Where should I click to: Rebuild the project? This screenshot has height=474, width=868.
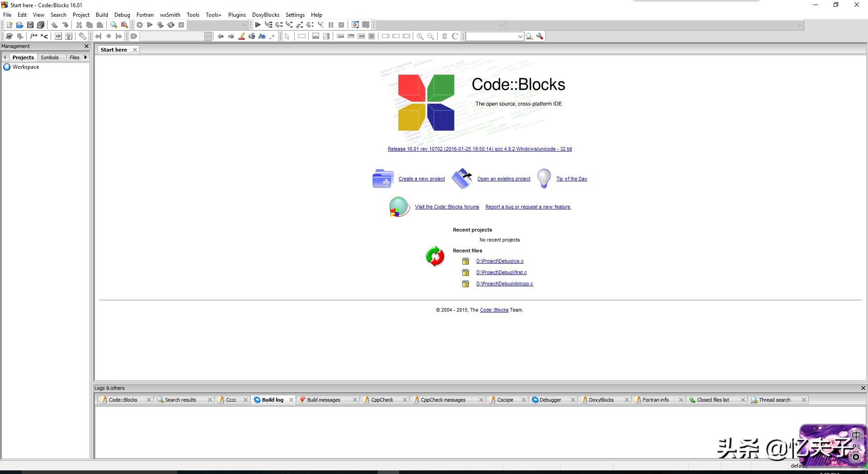[170, 25]
